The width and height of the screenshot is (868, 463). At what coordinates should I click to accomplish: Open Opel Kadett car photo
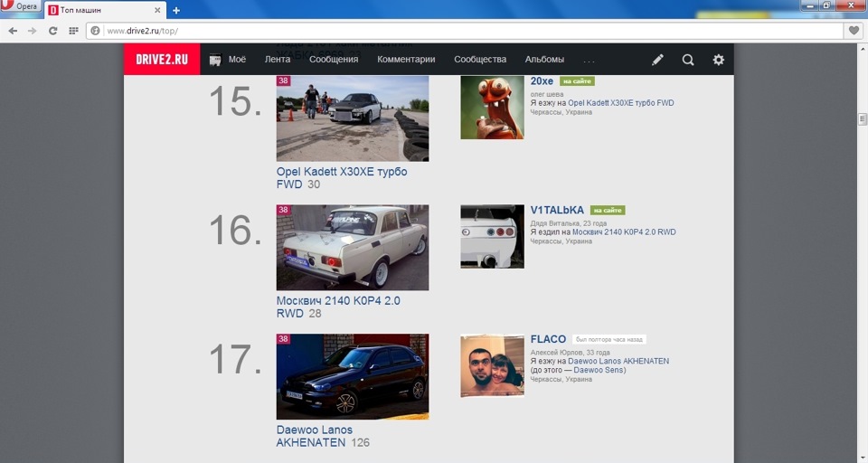(x=353, y=118)
